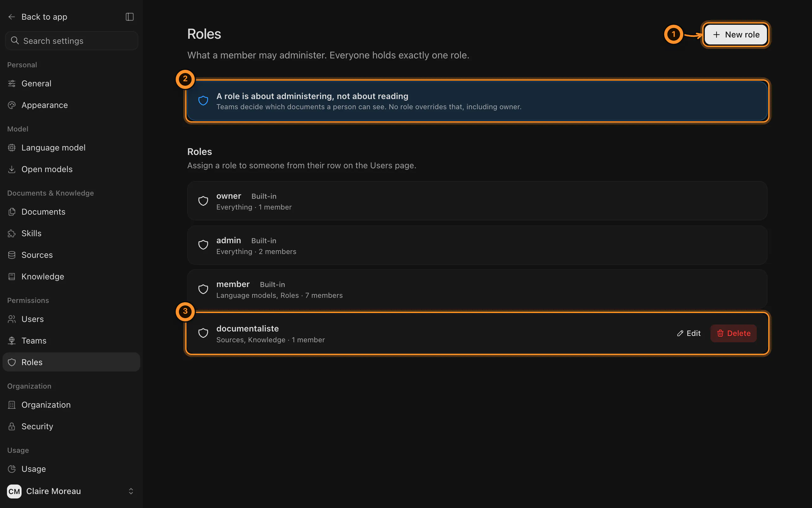Click the shield icon in the owner row
Viewport: 812px width, 508px height.
pos(203,201)
